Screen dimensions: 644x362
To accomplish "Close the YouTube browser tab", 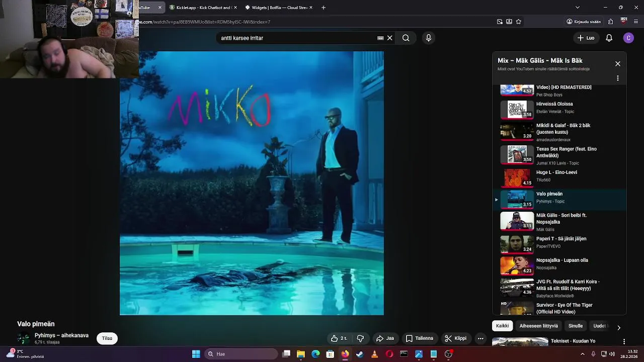I will pos(160,8).
